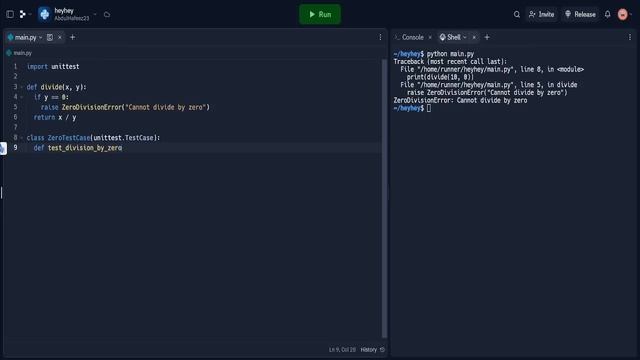Click the Release button
This screenshot has width=640, height=360.
tap(580, 14)
